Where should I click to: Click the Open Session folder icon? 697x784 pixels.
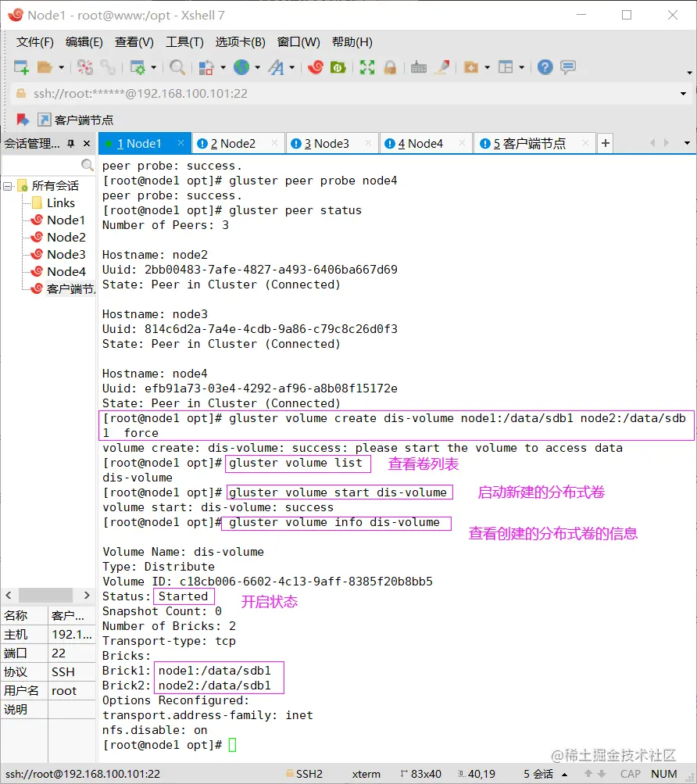pyautogui.click(x=45, y=67)
